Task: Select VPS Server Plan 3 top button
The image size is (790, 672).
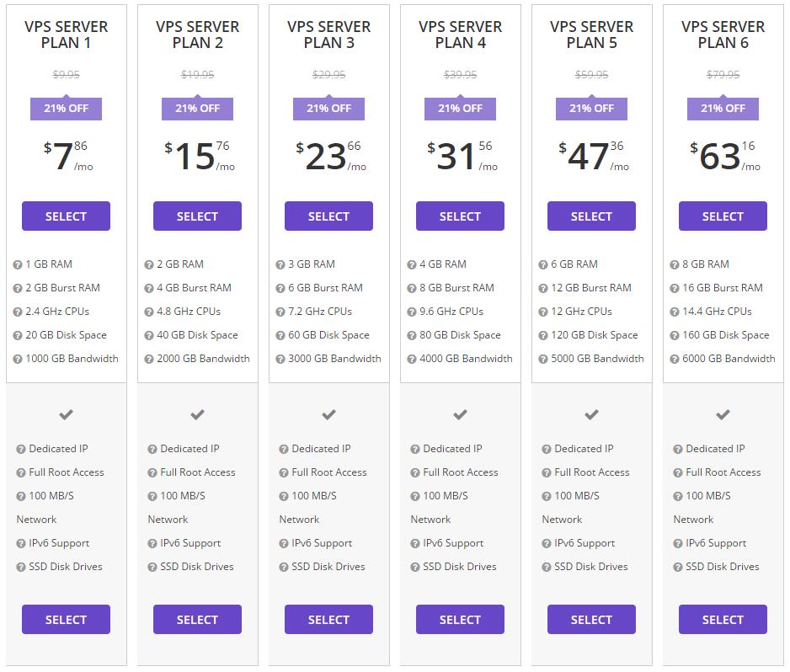Action: click(x=328, y=216)
